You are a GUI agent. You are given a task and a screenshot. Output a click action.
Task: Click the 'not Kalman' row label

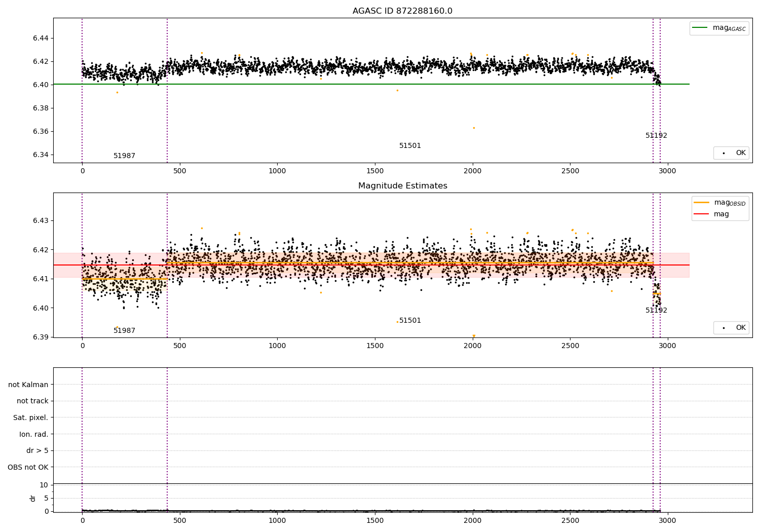pos(28,385)
